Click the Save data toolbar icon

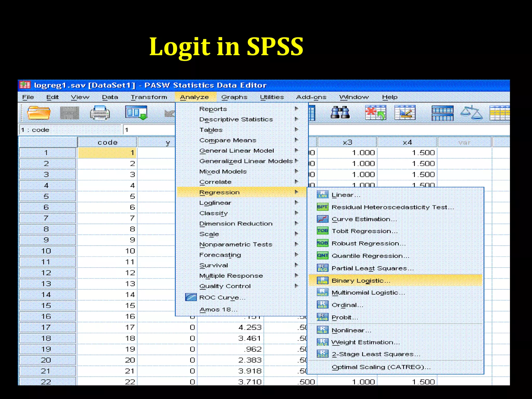[69, 113]
